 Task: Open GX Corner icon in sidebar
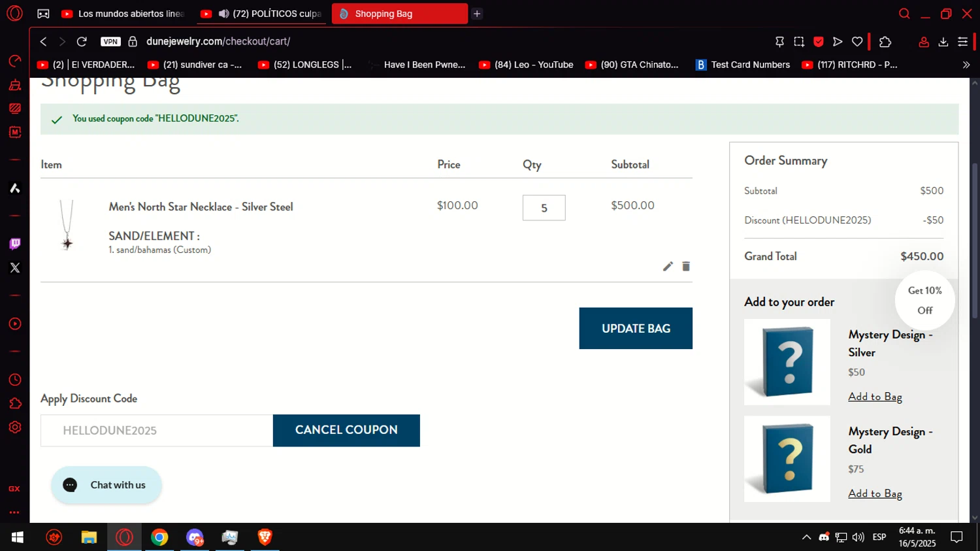(x=14, y=488)
